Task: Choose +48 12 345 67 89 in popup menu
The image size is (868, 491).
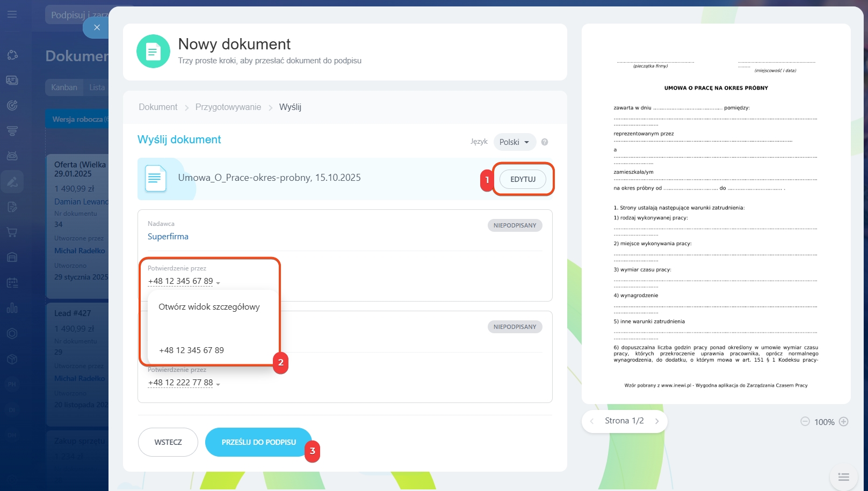Action: pyautogui.click(x=191, y=350)
